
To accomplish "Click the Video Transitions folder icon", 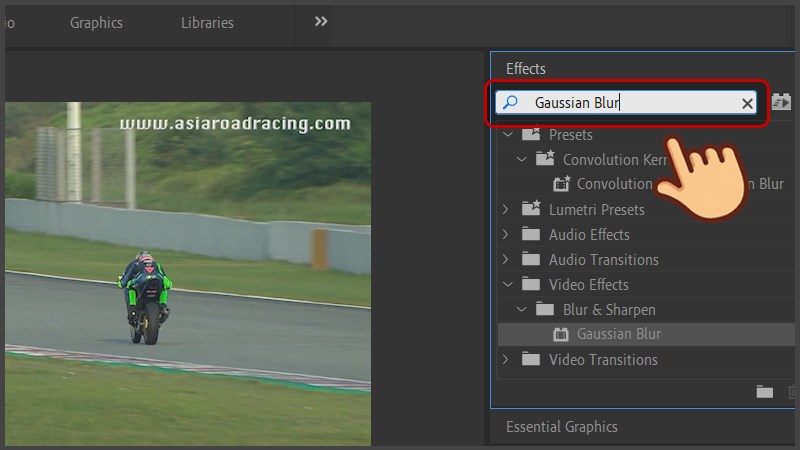I will click(531, 359).
